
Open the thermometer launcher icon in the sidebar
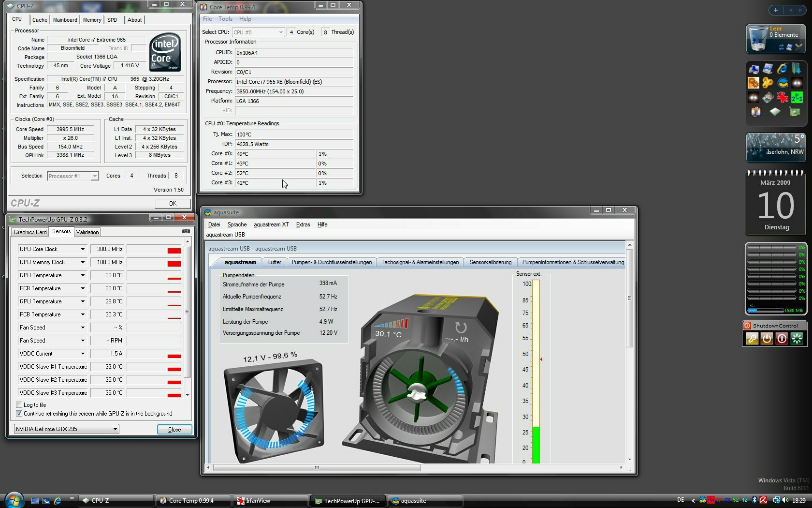(755, 112)
